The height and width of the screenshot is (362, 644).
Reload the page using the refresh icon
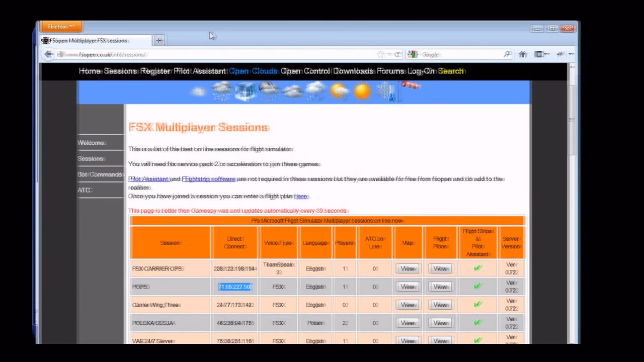[397, 54]
